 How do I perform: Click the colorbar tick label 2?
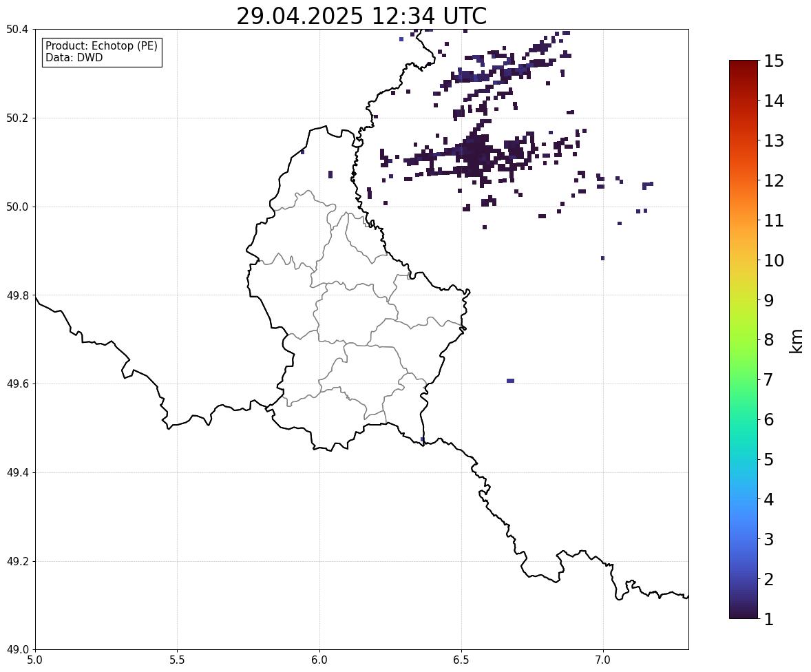pos(769,579)
